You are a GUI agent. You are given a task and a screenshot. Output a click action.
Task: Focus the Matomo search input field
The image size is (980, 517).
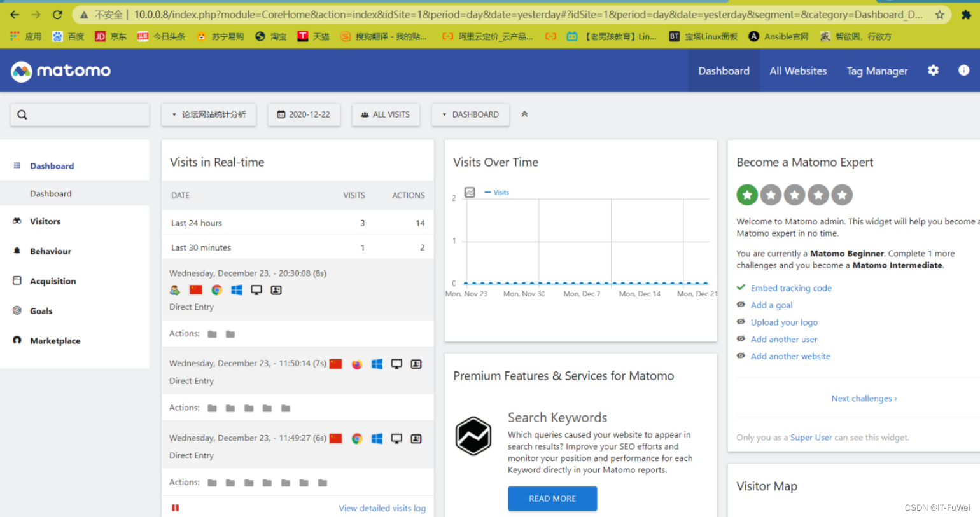point(80,114)
